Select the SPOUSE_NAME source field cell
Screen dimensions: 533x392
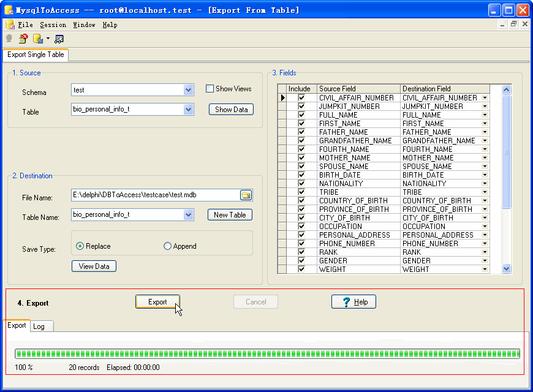pyautogui.click(x=358, y=167)
